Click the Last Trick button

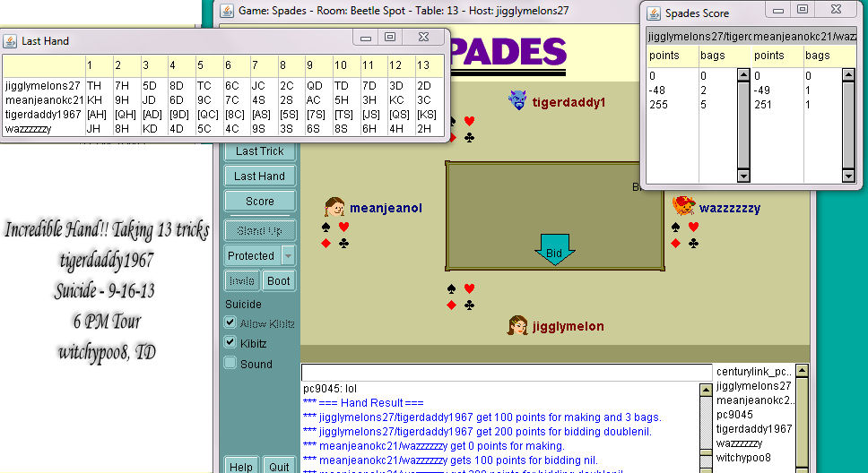[x=260, y=151]
